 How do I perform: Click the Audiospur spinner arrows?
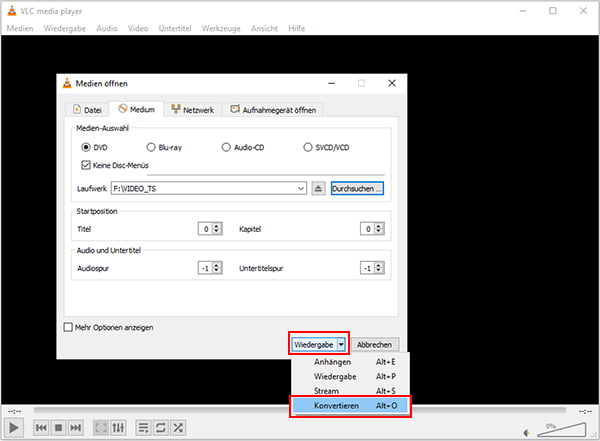tap(217, 268)
